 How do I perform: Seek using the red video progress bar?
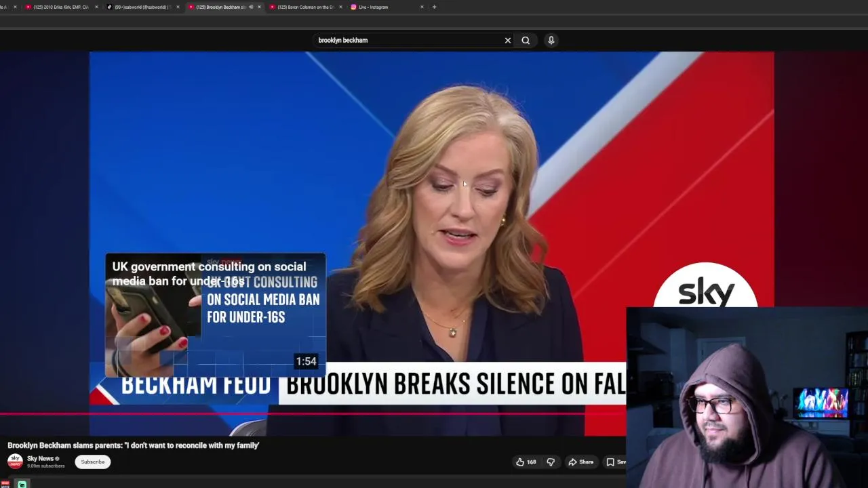pos(313,413)
